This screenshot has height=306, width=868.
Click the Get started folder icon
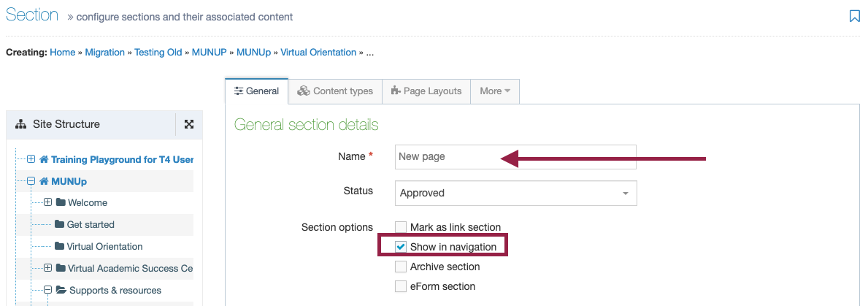pos(60,225)
